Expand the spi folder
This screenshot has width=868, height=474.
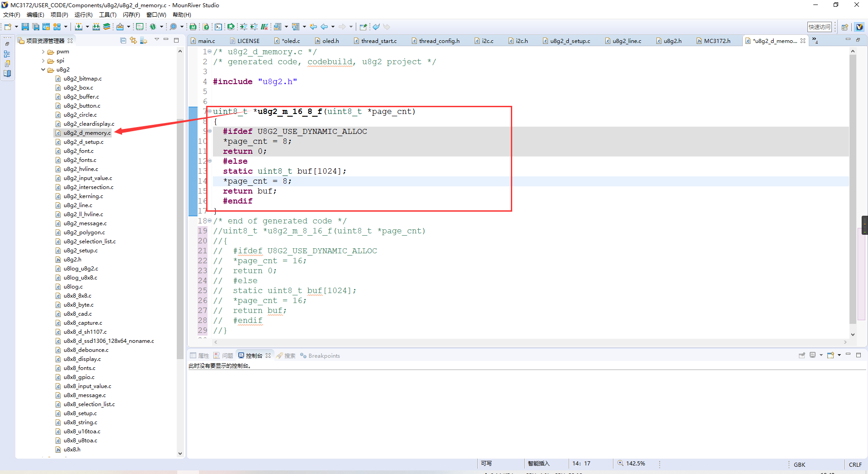(43, 61)
